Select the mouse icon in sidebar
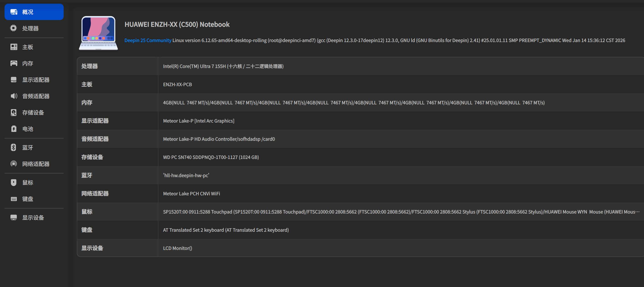The image size is (644, 287). pyautogui.click(x=13, y=183)
